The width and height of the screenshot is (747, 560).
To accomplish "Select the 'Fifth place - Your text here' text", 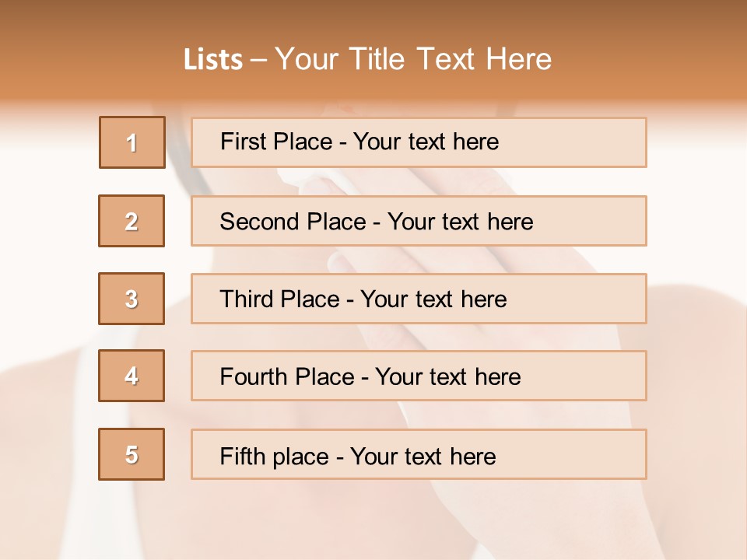I will click(357, 456).
